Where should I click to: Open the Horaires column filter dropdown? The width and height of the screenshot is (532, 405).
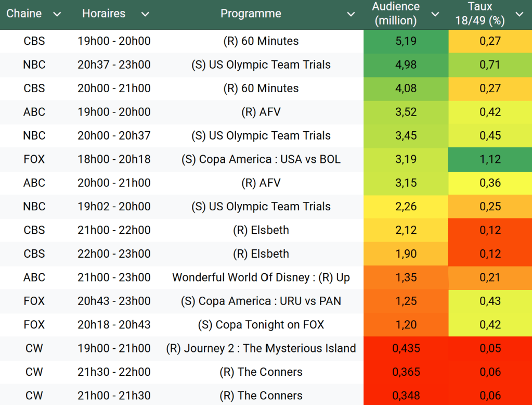click(145, 14)
